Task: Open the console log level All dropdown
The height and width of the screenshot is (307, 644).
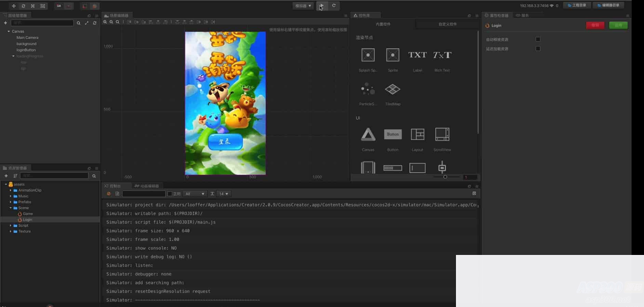Action: [194, 194]
